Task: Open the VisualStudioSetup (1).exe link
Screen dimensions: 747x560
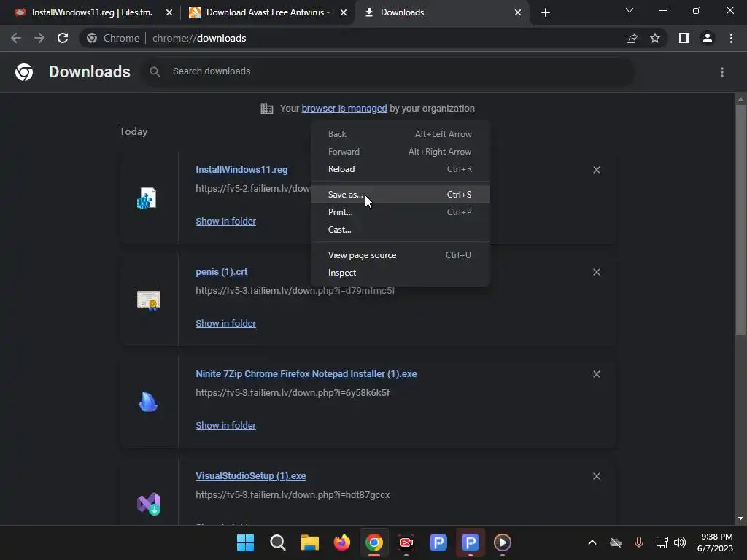Action: point(251,475)
